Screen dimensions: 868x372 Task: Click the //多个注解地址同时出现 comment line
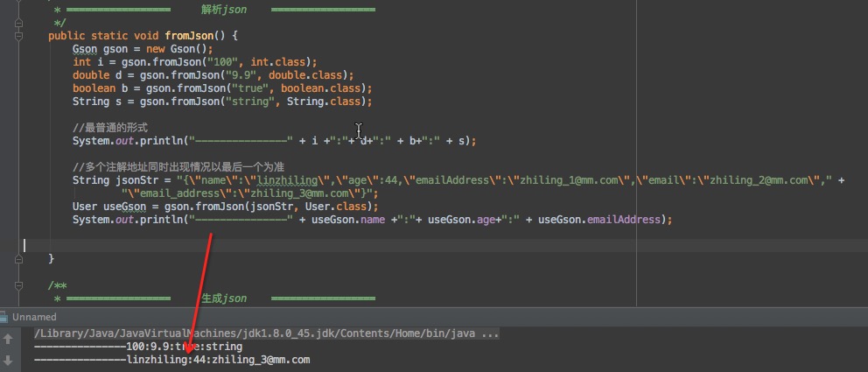(x=178, y=167)
